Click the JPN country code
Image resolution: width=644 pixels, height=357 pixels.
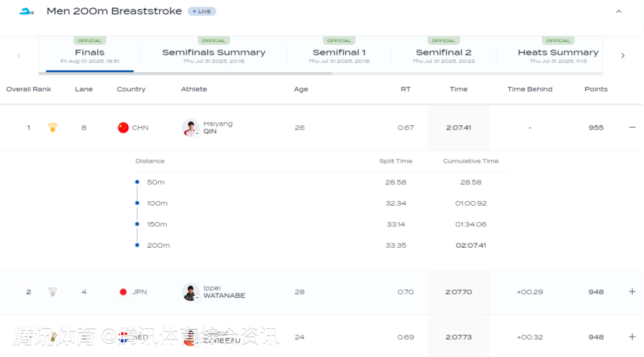click(139, 292)
